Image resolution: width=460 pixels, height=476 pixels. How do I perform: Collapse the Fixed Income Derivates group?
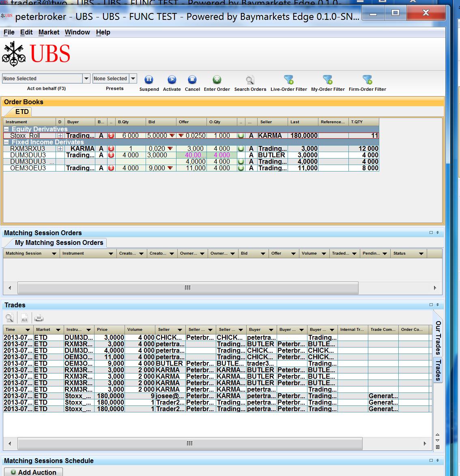click(x=6, y=142)
